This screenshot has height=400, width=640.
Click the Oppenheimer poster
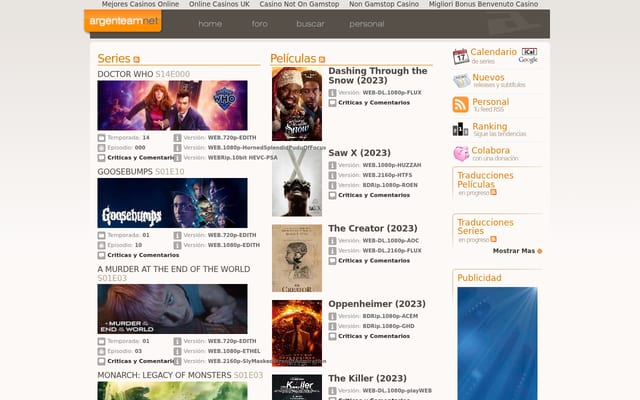[x=297, y=333]
